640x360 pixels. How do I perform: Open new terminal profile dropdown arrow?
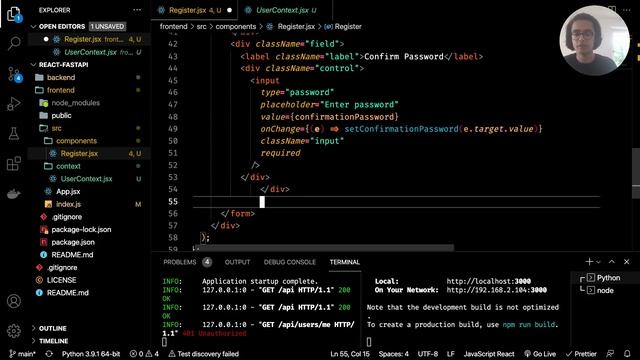tap(598, 262)
